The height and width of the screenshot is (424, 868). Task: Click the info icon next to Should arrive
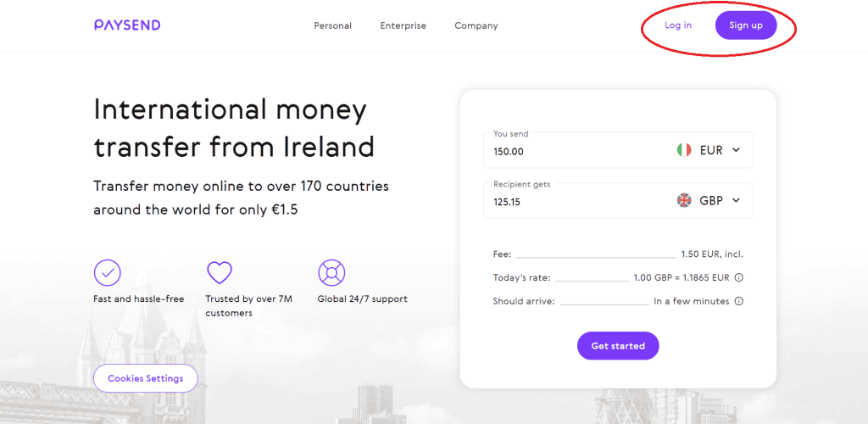pos(738,301)
